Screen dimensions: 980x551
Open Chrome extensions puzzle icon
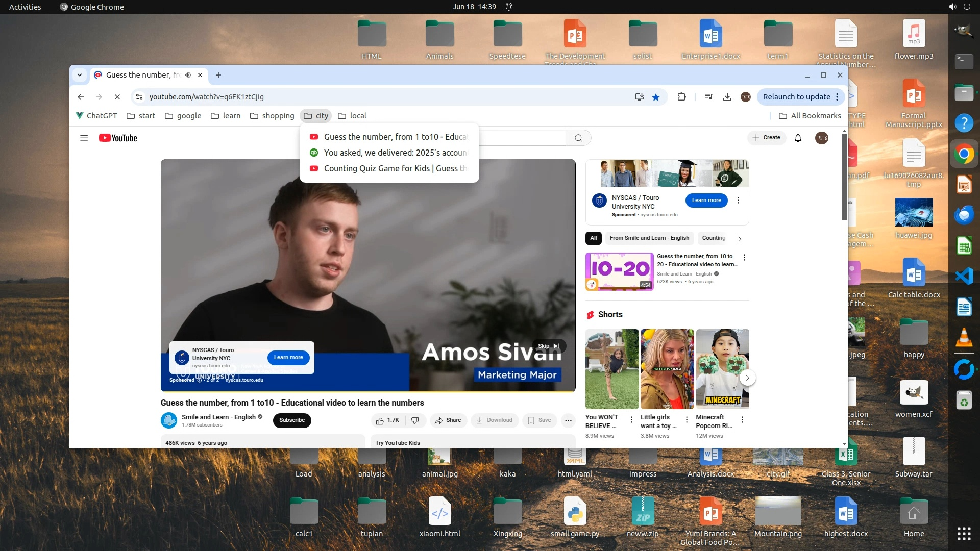pyautogui.click(x=681, y=97)
